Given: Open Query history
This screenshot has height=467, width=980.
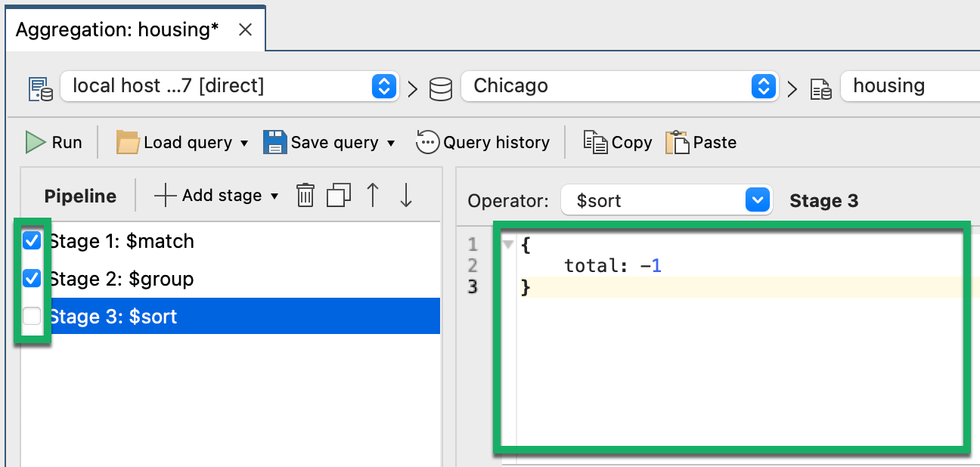Looking at the screenshot, I should click(x=484, y=142).
